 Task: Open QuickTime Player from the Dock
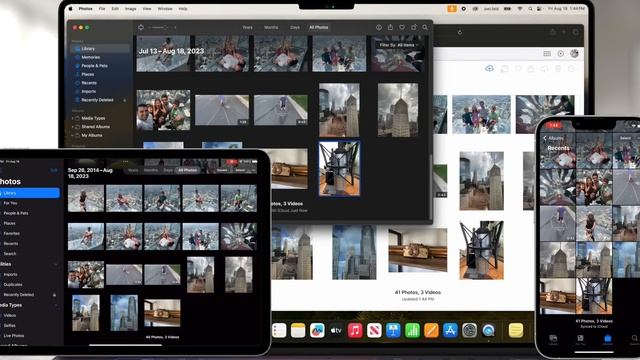tap(489, 330)
